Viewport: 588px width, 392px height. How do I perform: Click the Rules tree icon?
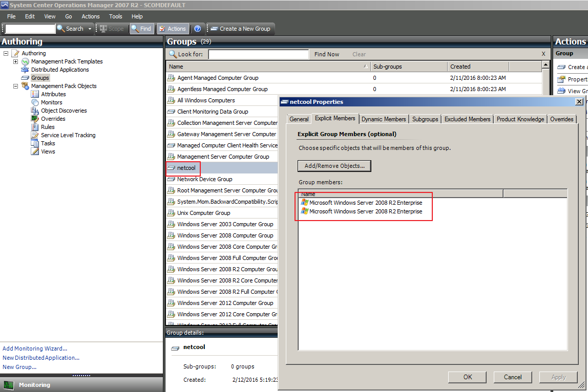pyautogui.click(x=35, y=127)
